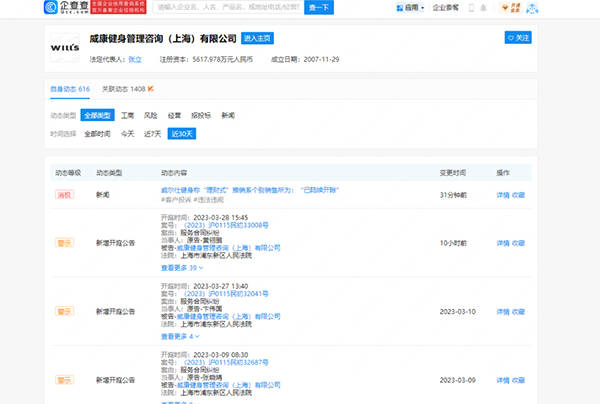
Task: Click the 警示 tag in the 2023-03-09 row
Action: coord(64,380)
